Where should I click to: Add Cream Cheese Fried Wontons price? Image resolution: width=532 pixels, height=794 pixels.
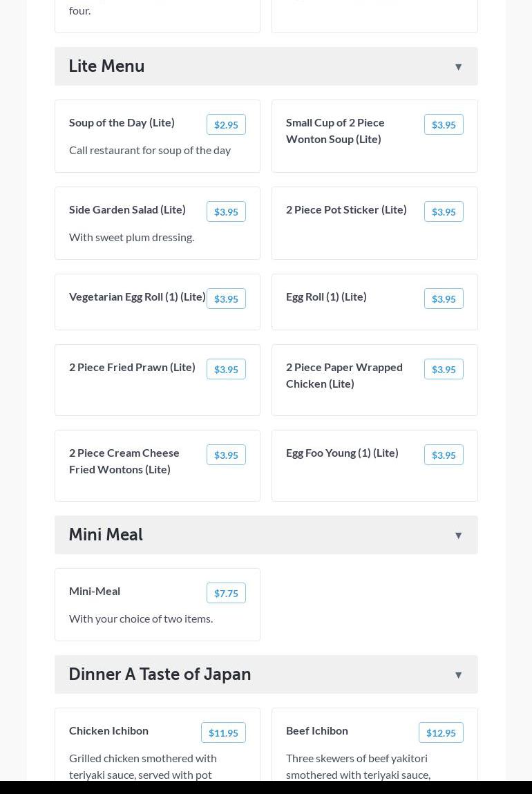226,455
